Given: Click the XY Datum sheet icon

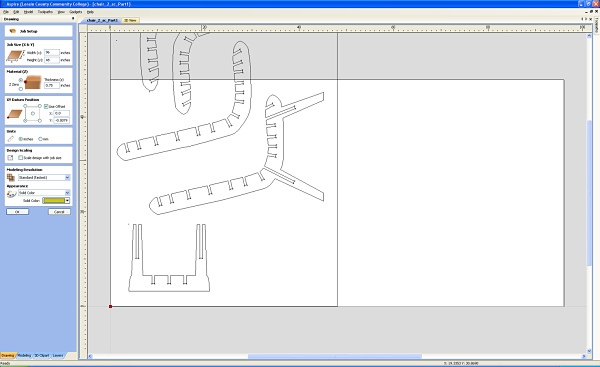Looking at the screenshot, I should (x=15, y=114).
